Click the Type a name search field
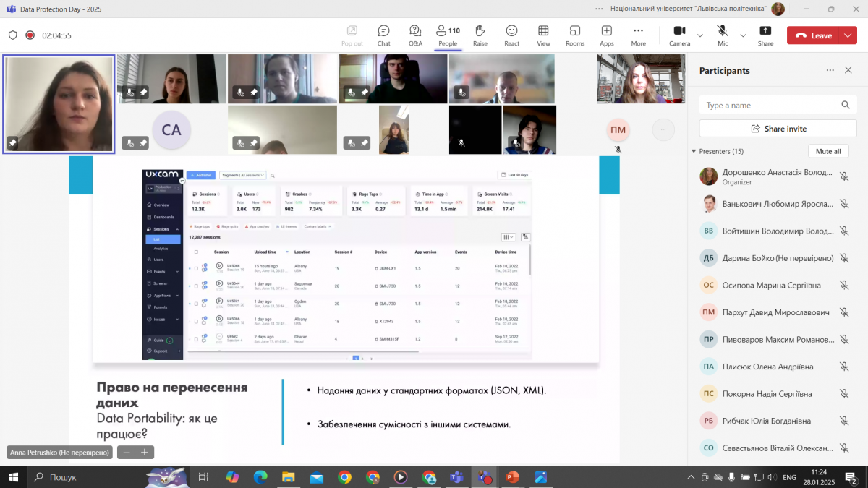 pyautogui.click(x=770, y=106)
